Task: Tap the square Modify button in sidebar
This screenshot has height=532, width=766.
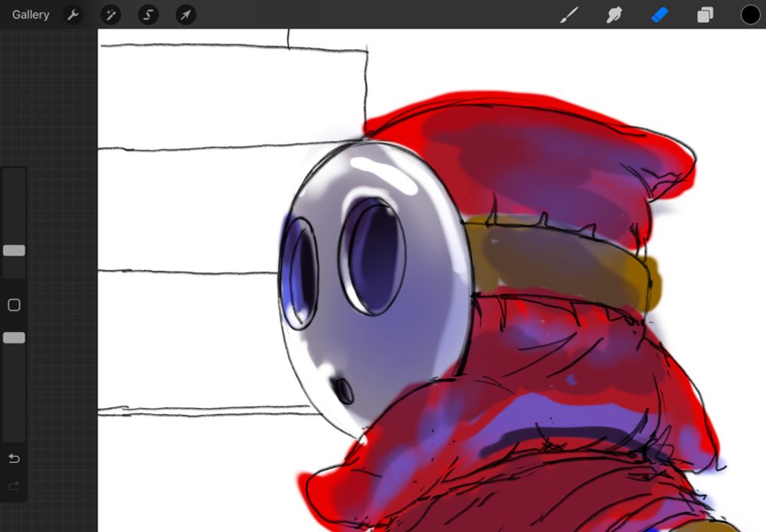Action: (x=14, y=305)
